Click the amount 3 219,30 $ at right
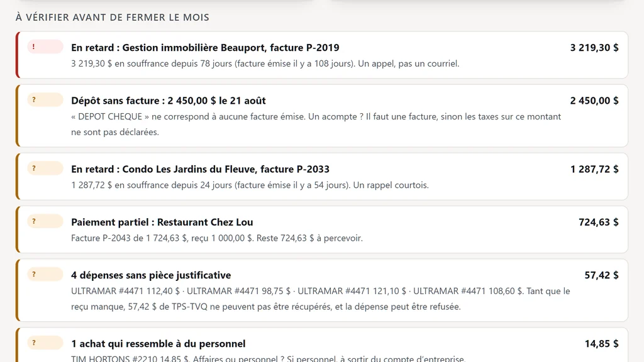Image resolution: width=644 pixels, height=362 pixels. pos(594,48)
